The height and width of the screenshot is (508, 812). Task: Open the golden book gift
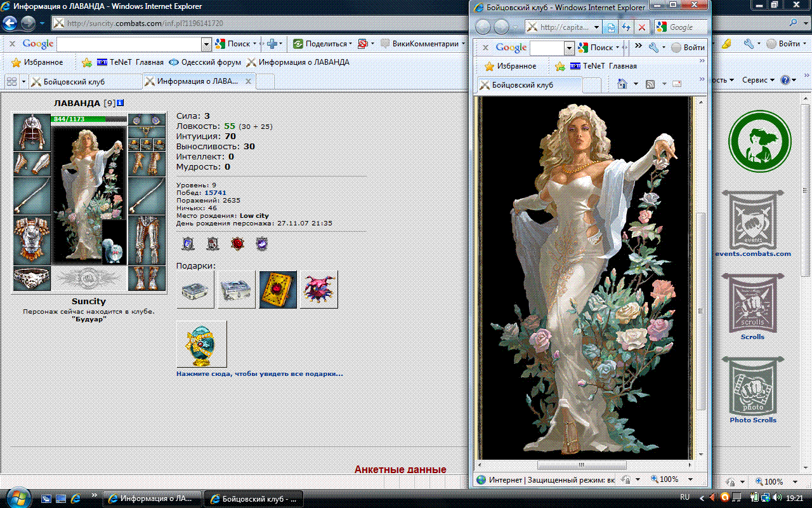coord(278,290)
